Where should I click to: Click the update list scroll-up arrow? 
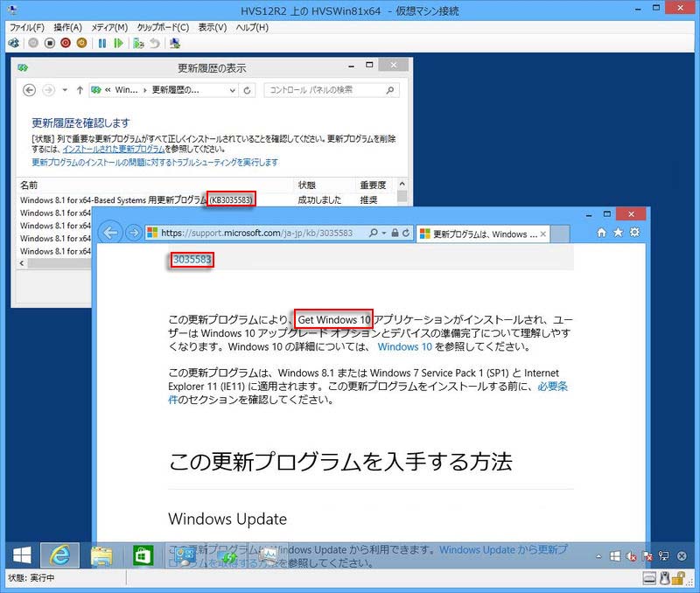point(402,184)
